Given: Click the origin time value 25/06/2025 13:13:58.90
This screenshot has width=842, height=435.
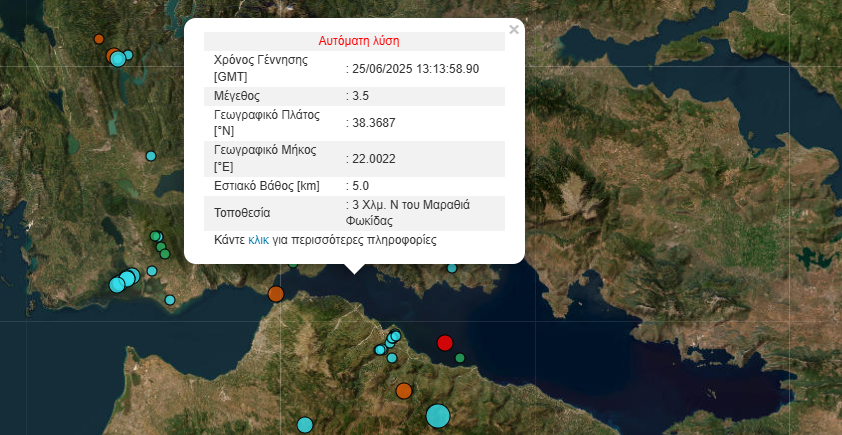Looking at the screenshot, I should [414, 69].
